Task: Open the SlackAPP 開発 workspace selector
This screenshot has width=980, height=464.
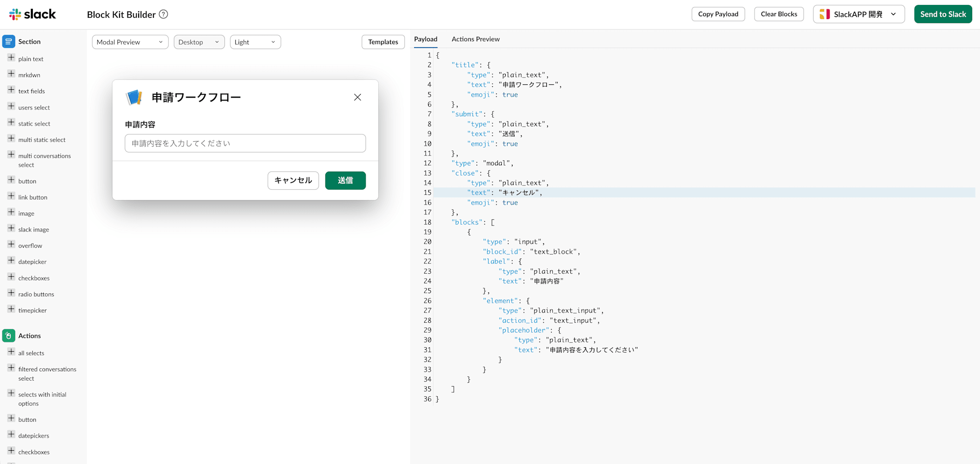Action: [x=858, y=14]
